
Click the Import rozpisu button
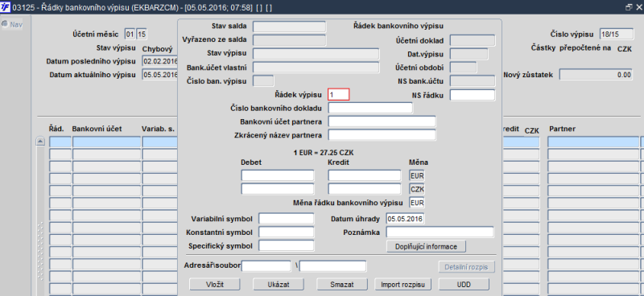[x=402, y=284]
